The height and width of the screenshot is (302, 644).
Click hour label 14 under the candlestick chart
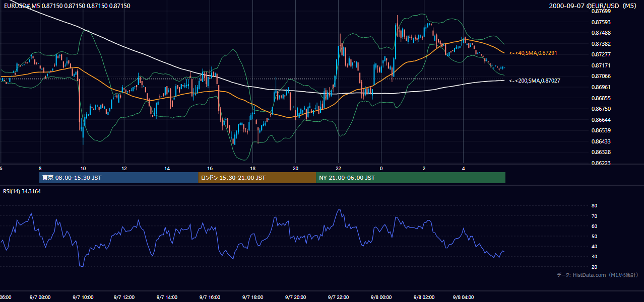pos(167,168)
